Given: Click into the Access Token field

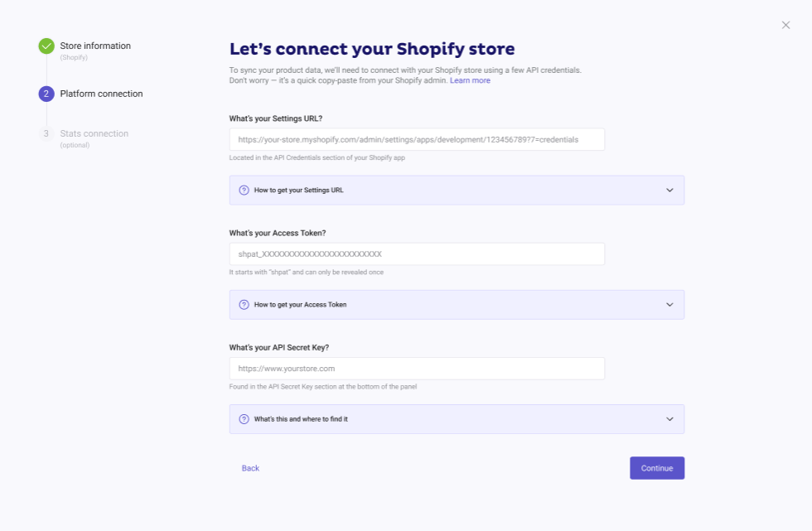Looking at the screenshot, I should click(x=417, y=253).
